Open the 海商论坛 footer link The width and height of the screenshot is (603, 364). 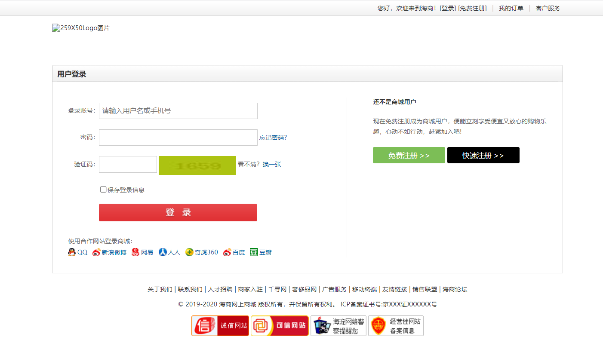tap(455, 289)
